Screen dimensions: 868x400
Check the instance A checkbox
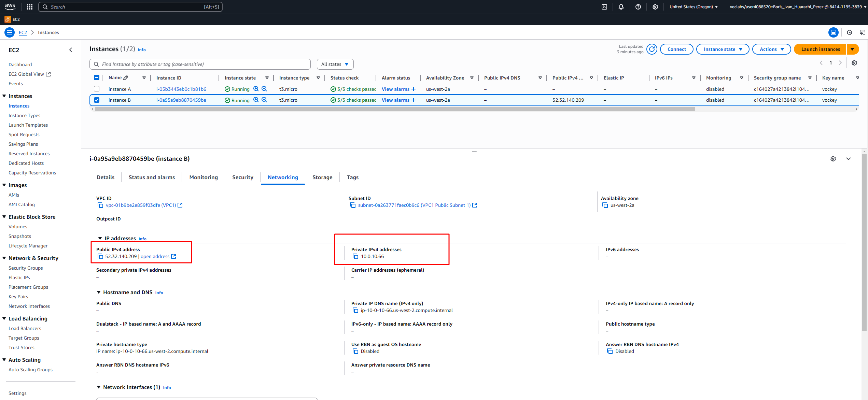(97, 89)
